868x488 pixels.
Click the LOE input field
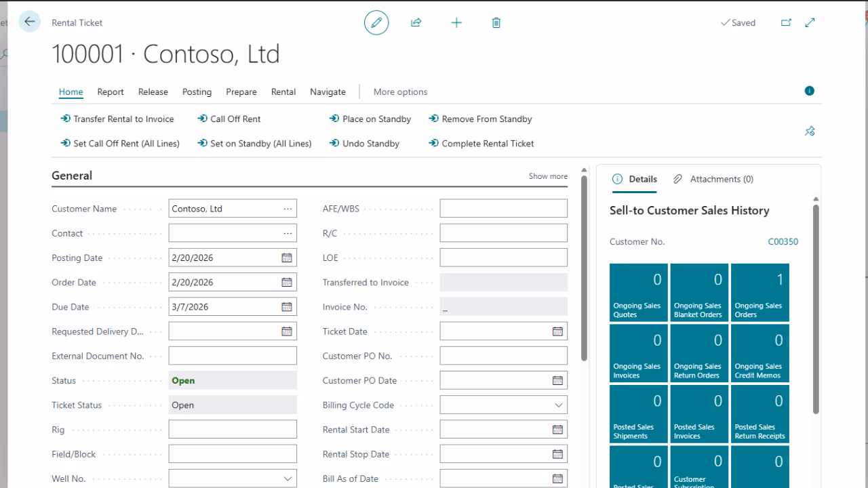[504, 258]
